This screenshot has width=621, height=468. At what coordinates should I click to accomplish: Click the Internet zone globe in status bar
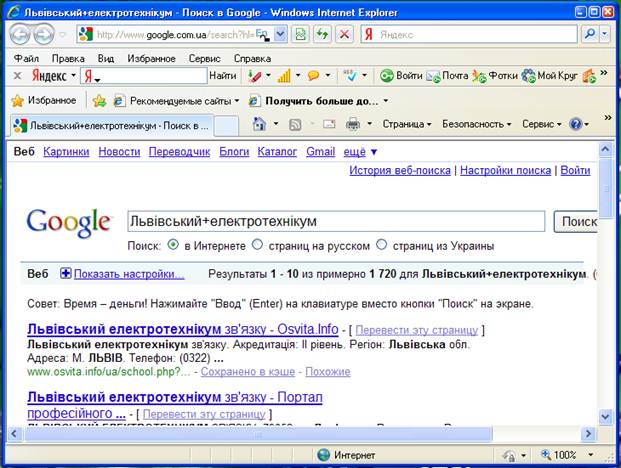pos(324,455)
